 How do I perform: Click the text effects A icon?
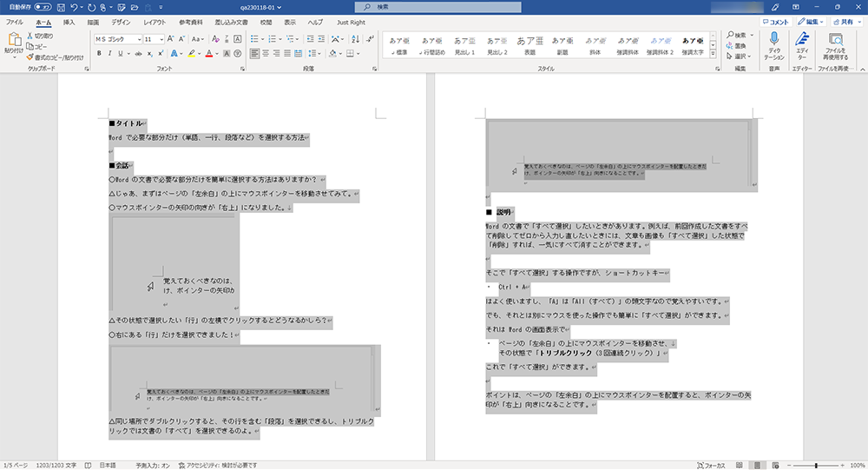click(174, 53)
